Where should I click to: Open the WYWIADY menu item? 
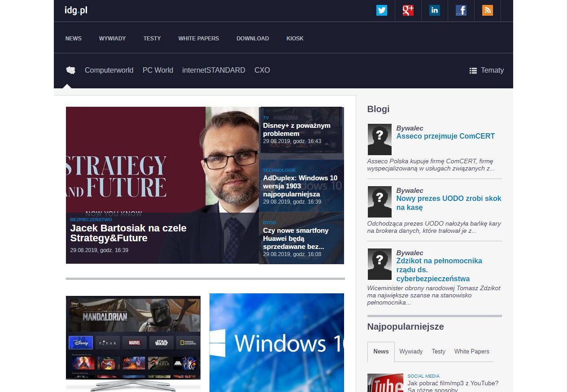[x=112, y=39]
